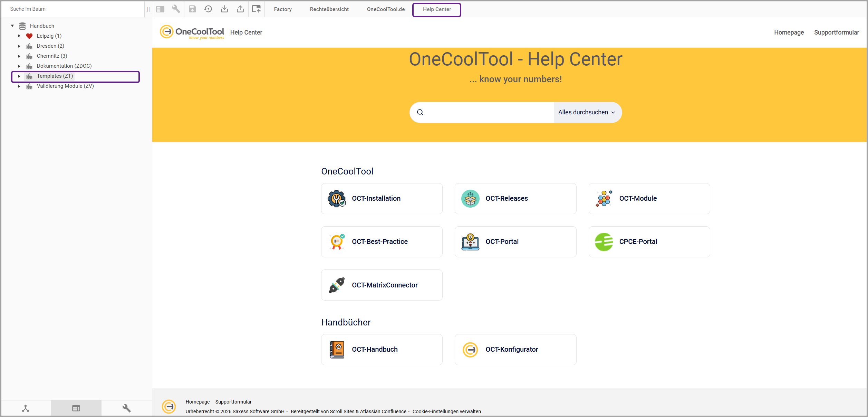Open the 'Alles durchsuchen' dropdown
868x417 pixels.
click(x=587, y=112)
